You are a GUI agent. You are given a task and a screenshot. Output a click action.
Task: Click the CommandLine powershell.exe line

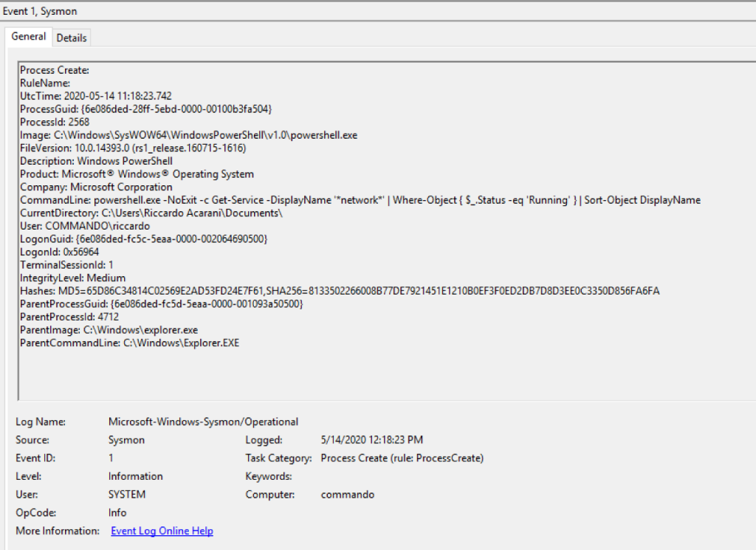coord(221,199)
